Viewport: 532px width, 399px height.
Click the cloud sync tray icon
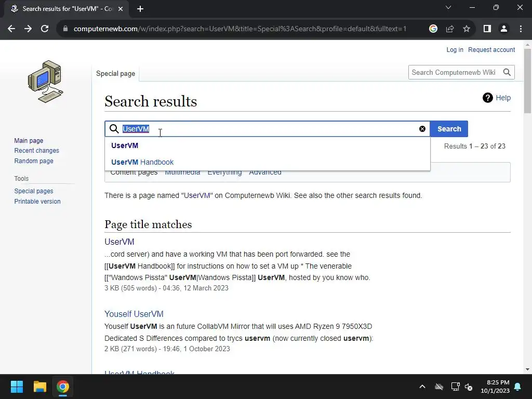tap(439, 387)
